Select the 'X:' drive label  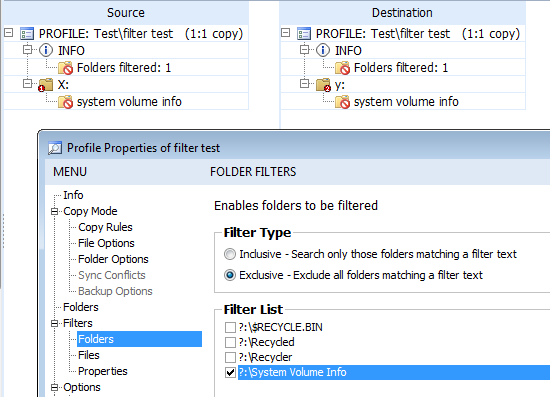click(x=63, y=85)
